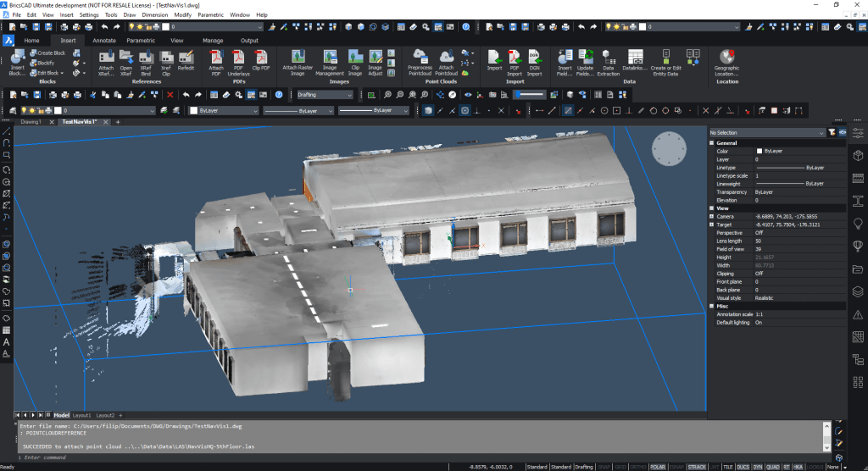Add new drawing tab with plus

(x=117, y=122)
